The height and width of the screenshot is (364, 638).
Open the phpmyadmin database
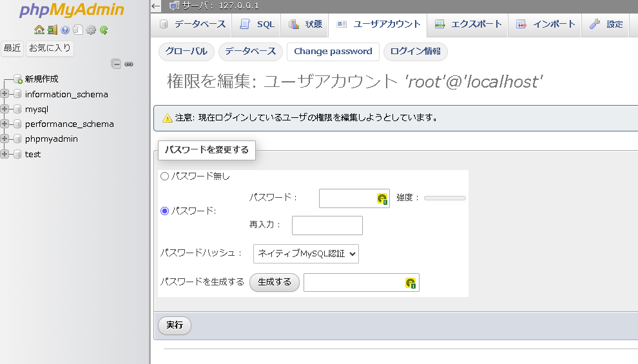(52, 139)
